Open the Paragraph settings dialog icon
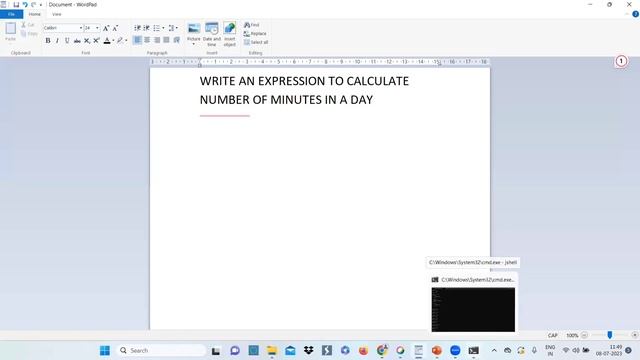640x360 pixels. point(176,40)
